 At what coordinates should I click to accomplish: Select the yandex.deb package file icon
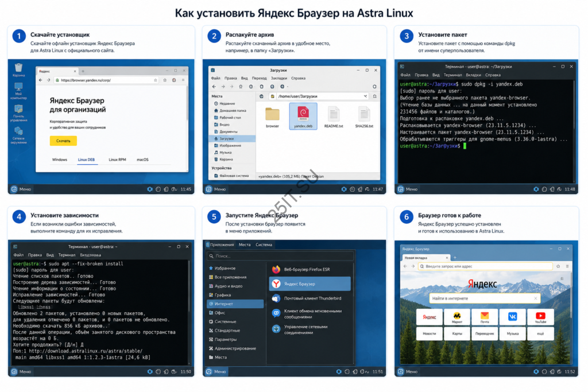click(303, 117)
